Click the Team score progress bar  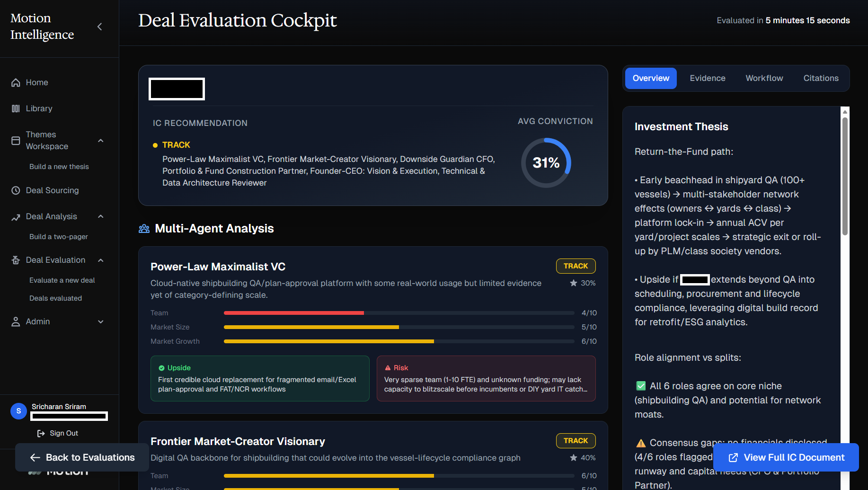(399, 313)
